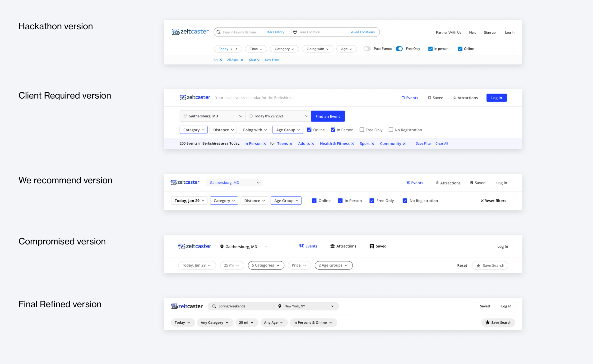The height and width of the screenshot is (364, 593).
Task: Remove the Health & Fitness filter tag
Action: [x=352, y=144]
